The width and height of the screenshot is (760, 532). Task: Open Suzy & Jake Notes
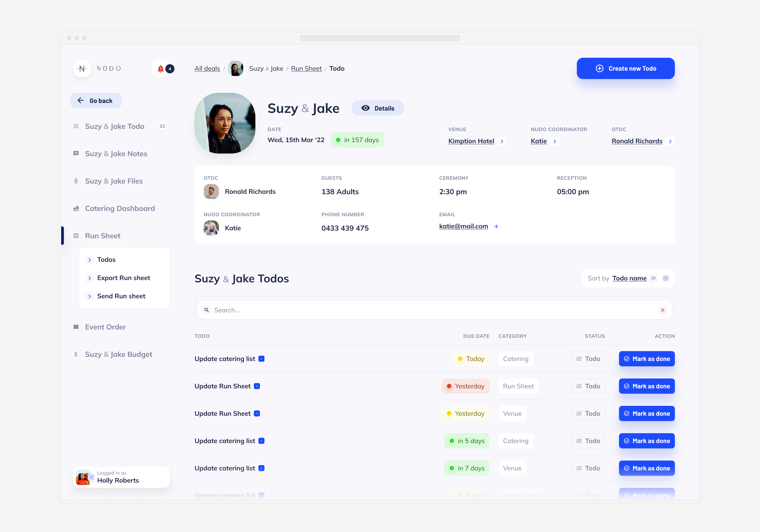116,154
